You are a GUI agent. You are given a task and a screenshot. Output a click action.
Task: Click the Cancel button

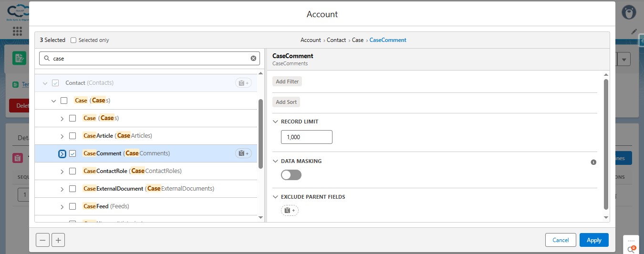point(561,240)
